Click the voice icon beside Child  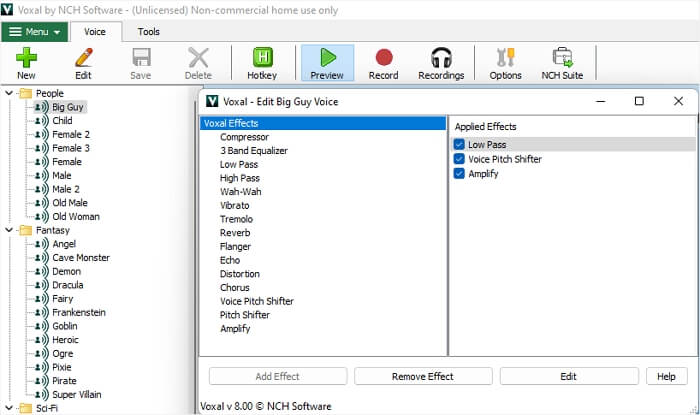[x=42, y=120]
